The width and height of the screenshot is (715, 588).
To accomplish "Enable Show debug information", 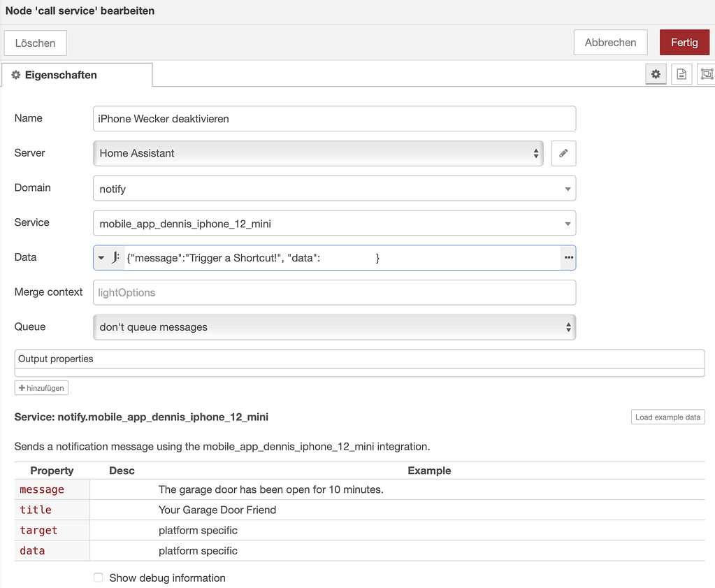I will (x=98, y=578).
